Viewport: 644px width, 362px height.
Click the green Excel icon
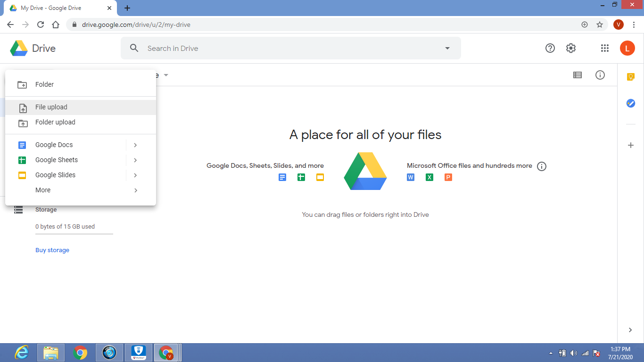[x=429, y=177]
